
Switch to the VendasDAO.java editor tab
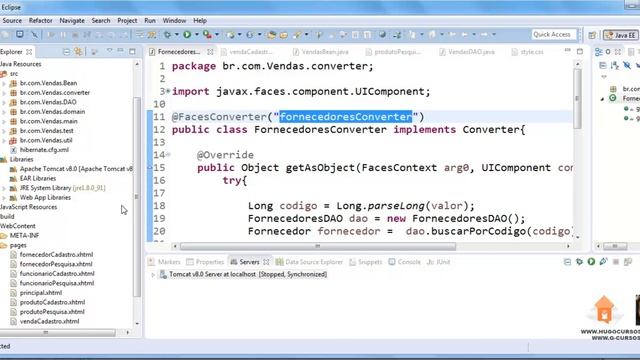pos(467,52)
